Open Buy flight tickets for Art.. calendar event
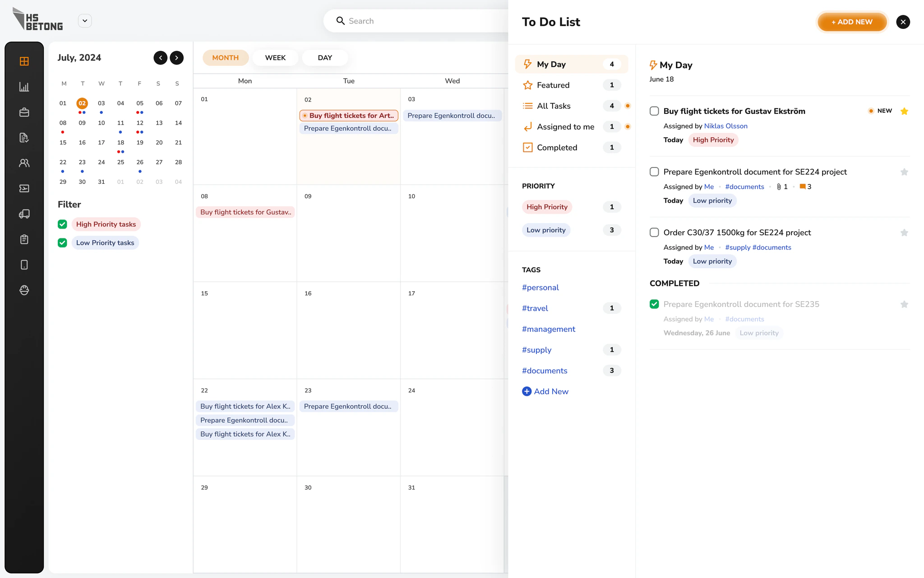The height and width of the screenshot is (578, 924). pyautogui.click(x=349, y=116)
